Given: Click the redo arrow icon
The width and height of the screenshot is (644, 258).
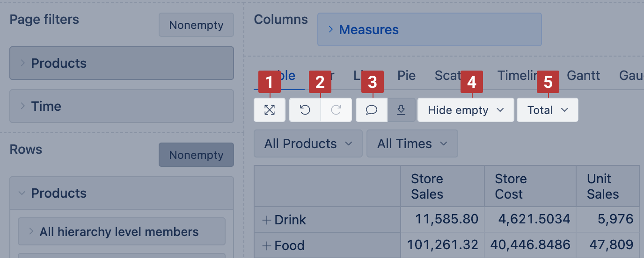Looking at the screenshot, I should pyautogui.click(x=336, y=110).
